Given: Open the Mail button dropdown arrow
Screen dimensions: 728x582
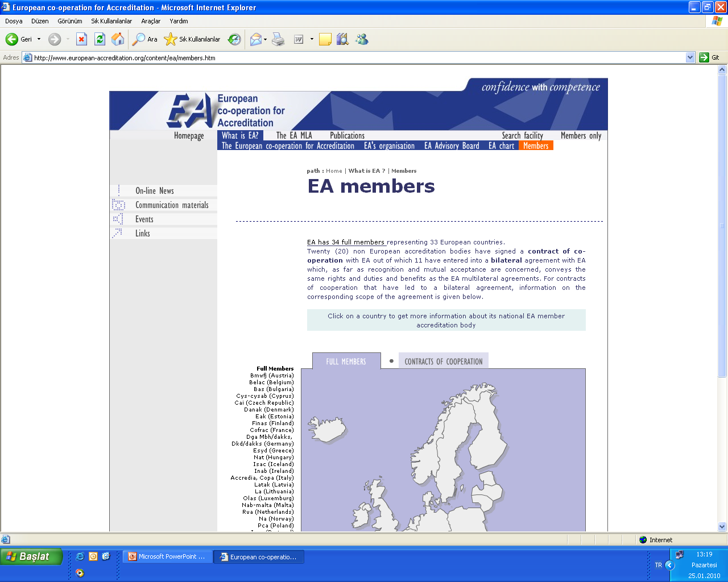Looking at the screenshot, I should [265, 39].
